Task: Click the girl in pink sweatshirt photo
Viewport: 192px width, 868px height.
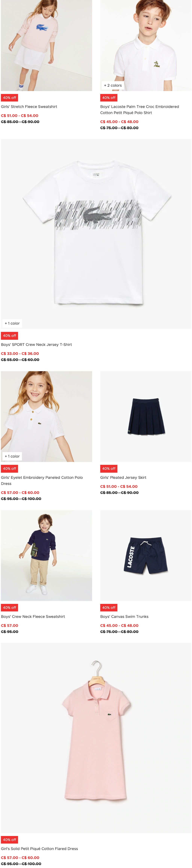Action: point(46,45)
